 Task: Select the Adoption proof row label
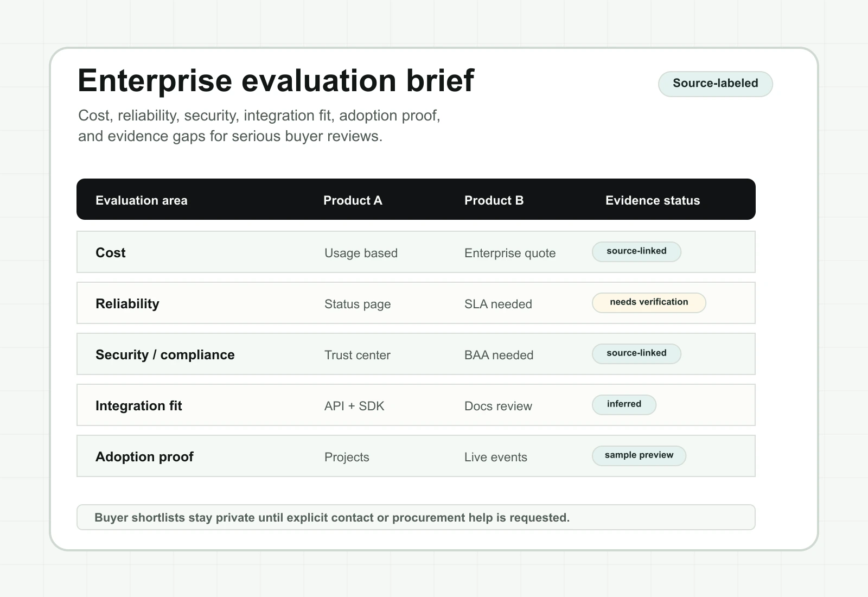coord(144,456)
